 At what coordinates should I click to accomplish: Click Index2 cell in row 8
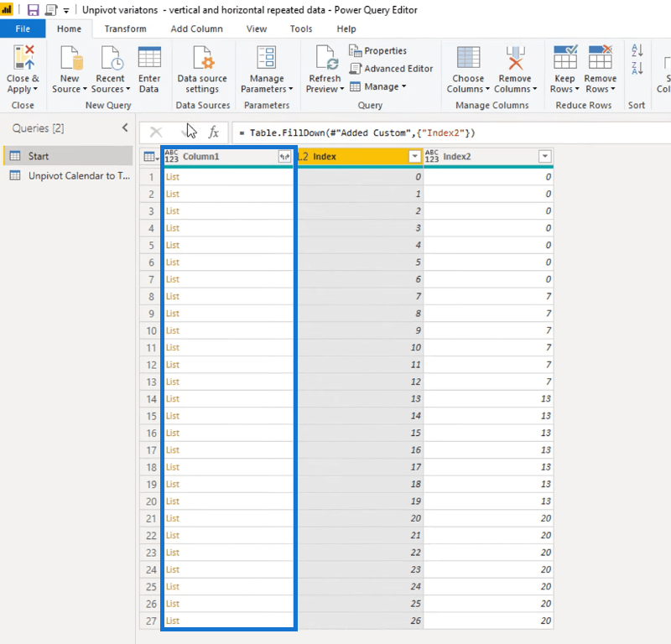pyautogui.click(x=488, y=296)
